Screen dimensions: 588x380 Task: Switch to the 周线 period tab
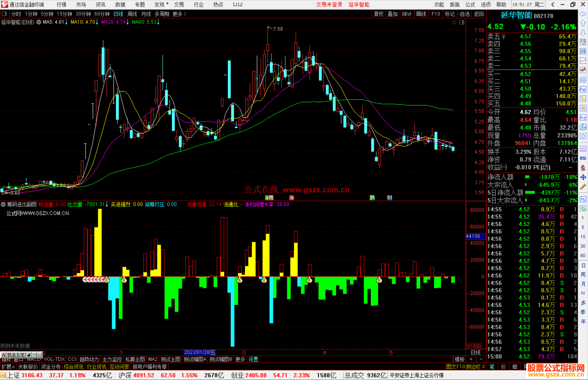pyautogui.click(x=132, y=14)
